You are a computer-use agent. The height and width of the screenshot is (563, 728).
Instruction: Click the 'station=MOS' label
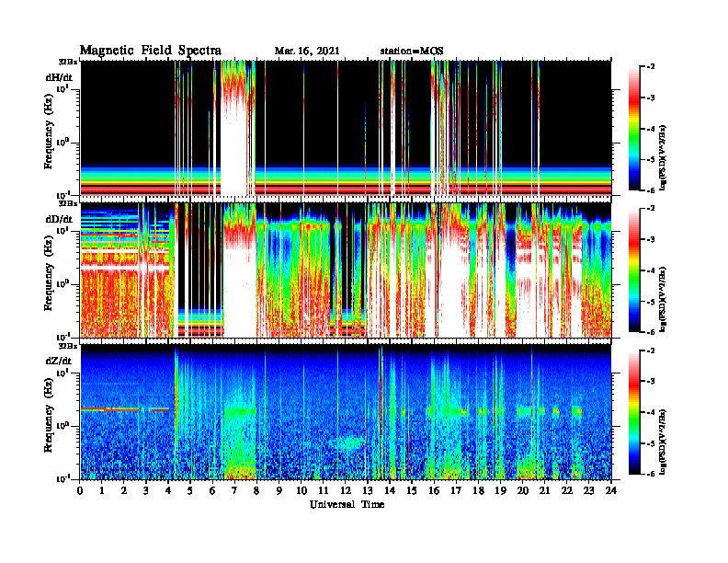[412, 52]
